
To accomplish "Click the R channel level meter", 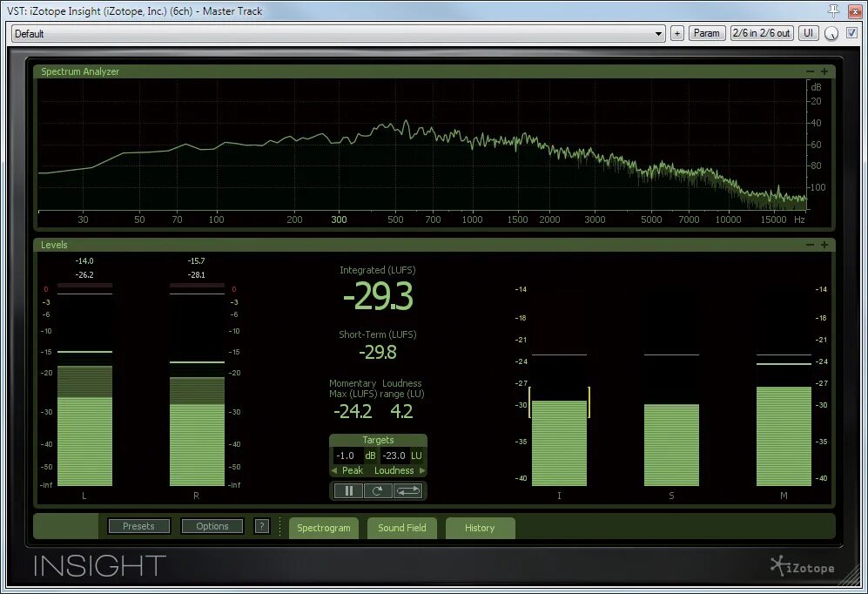I will 197,385.
